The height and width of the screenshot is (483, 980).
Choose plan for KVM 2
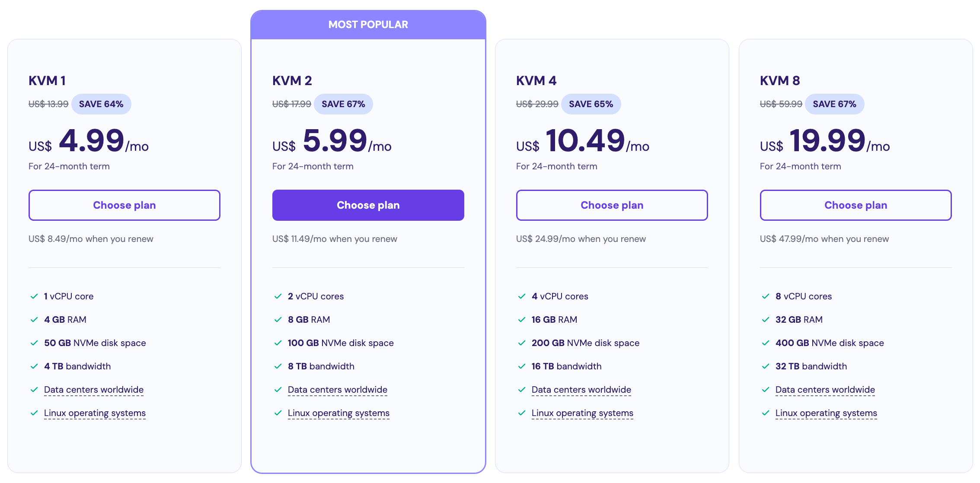tap(368, 205)
